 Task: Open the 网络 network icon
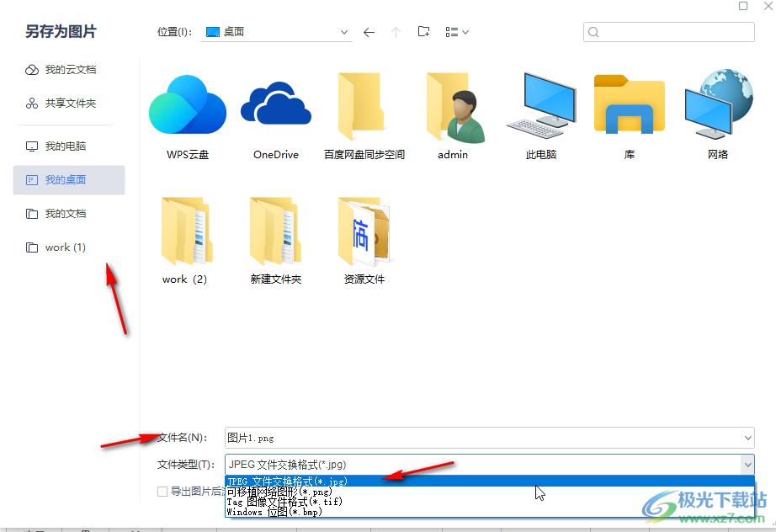(x=719, y=104)
